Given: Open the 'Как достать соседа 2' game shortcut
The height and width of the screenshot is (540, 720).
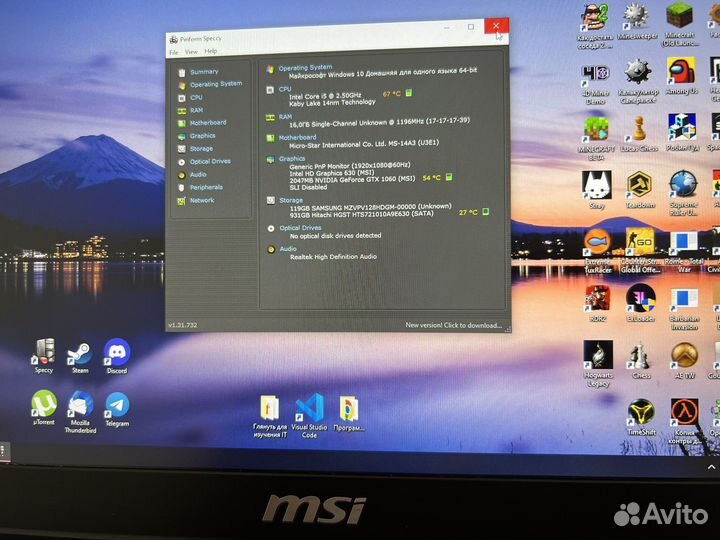Looking at the screenshot, I should pos(596,27).
